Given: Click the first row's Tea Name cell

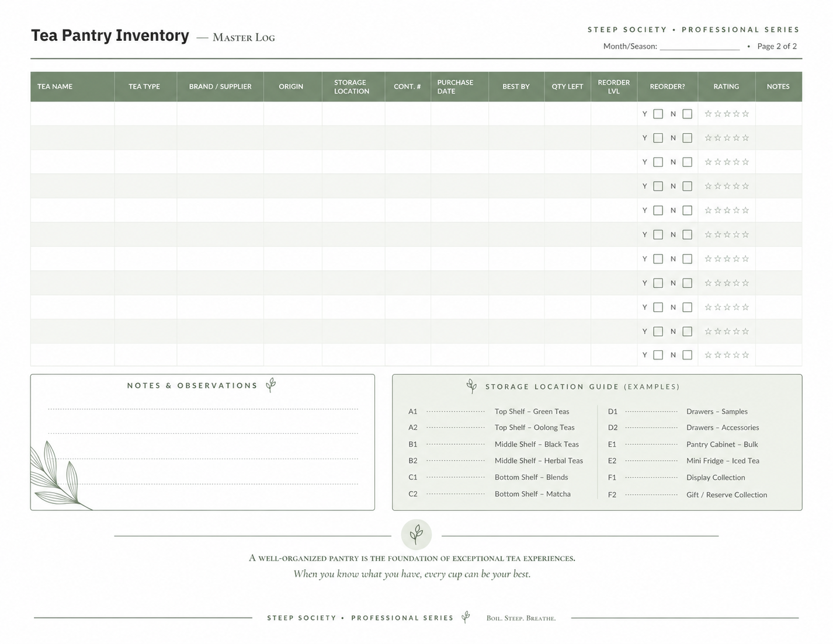Looking at the screenshot, I should click(x=72, y=114).
